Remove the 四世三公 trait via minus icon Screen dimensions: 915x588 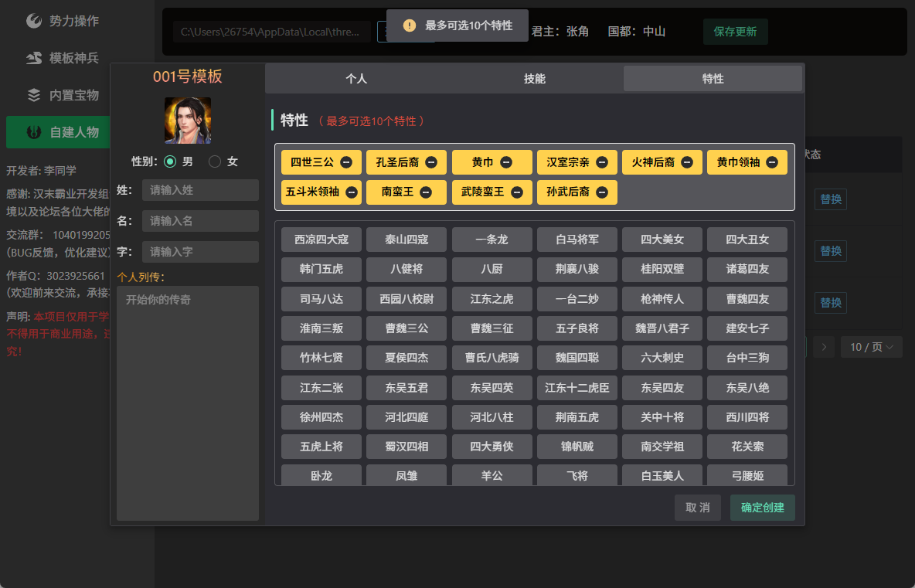click(x=346, y=162)
